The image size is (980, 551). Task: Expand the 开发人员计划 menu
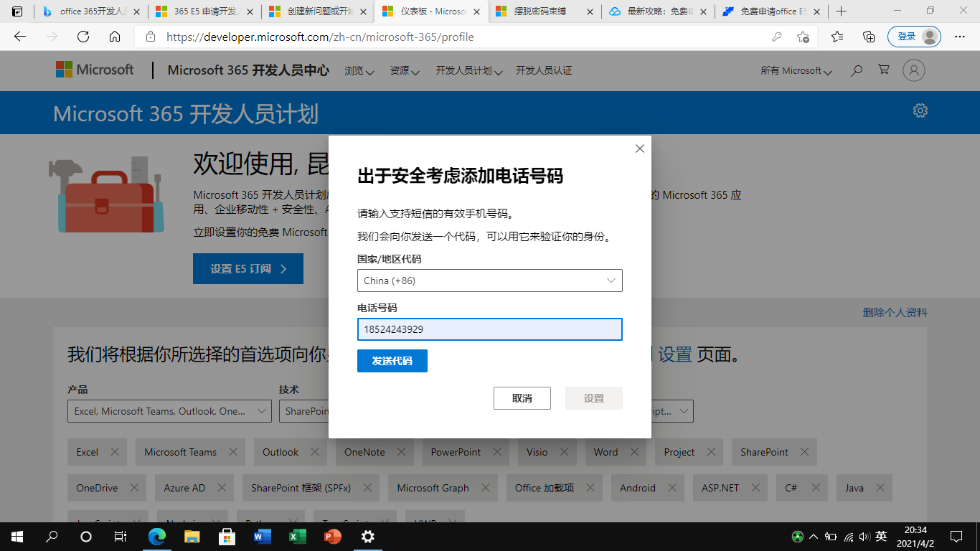469,70
